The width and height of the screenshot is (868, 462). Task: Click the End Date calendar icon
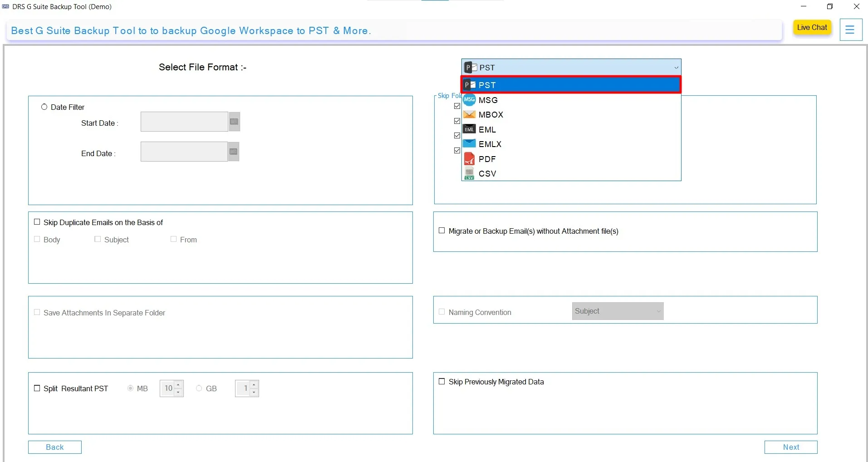coord(234,152)
